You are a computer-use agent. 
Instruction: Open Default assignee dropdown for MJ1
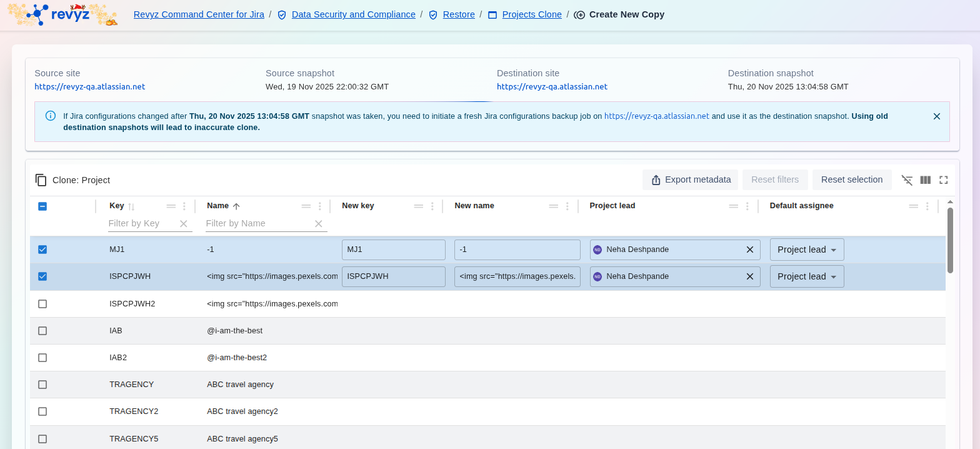tap(807, 250)
